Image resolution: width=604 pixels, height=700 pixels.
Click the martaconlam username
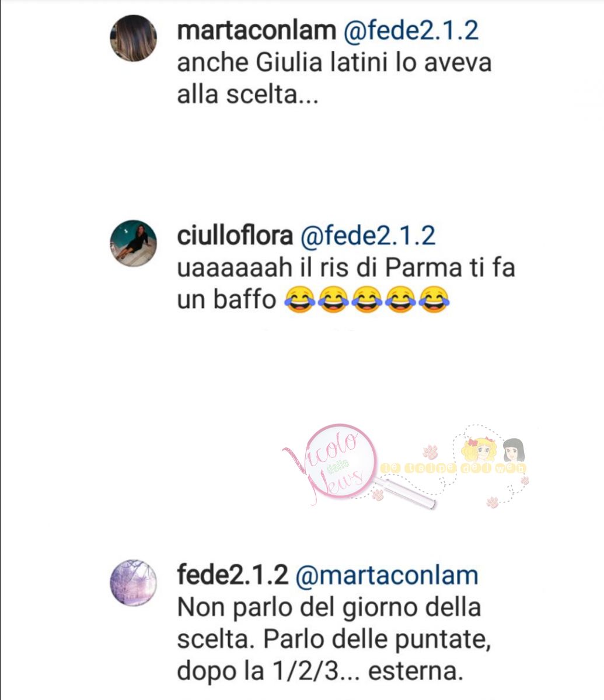tap(256, 30)
